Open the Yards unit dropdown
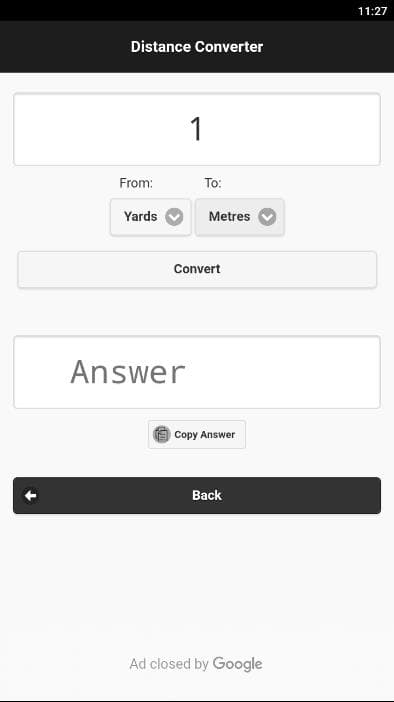The width and height of the screenshot is (394, 702). coord(151,217)
